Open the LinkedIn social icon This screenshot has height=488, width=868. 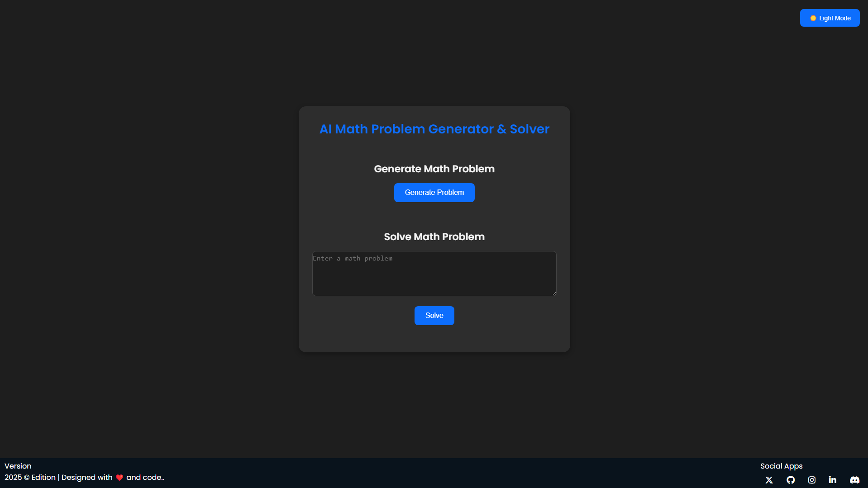tap(833, 479)
